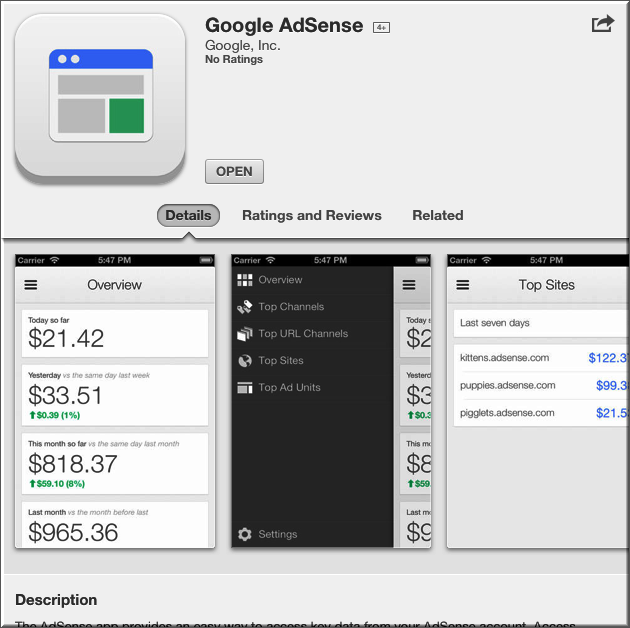Screen dimensions: 630x628
Task: Switch to the Related tab
Action: pyautogui.click(x=438, y=215)
